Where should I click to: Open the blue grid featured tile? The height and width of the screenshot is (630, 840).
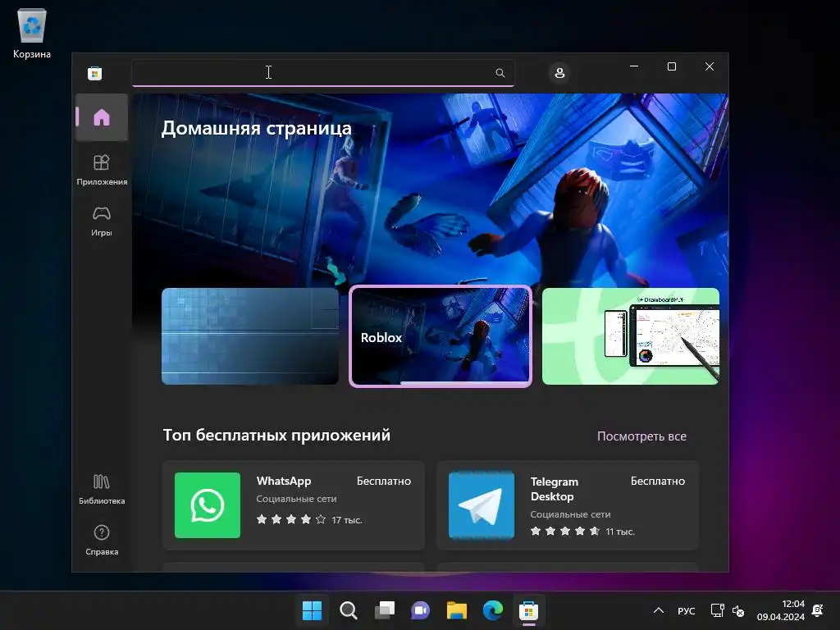click(250, 336)
